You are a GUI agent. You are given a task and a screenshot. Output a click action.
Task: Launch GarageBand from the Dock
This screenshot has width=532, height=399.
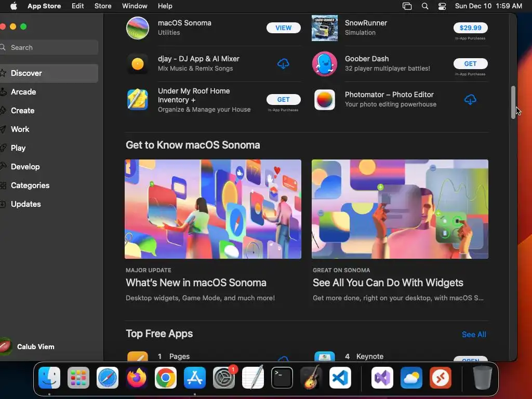click(311, 378)
